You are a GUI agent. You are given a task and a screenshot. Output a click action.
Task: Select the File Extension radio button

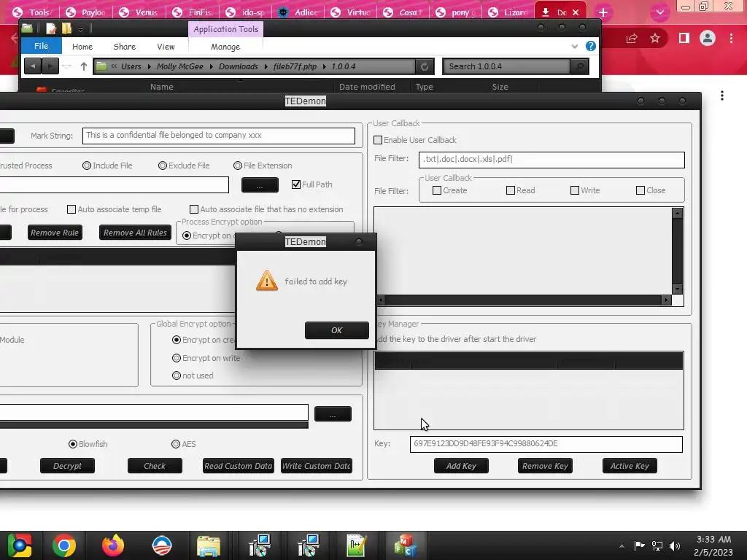(x=238, y=166)
